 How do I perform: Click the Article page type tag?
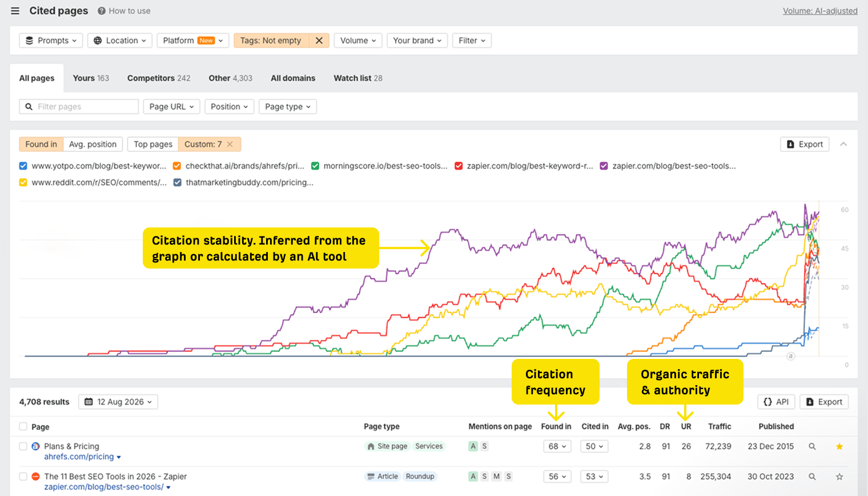pos(383,477)
